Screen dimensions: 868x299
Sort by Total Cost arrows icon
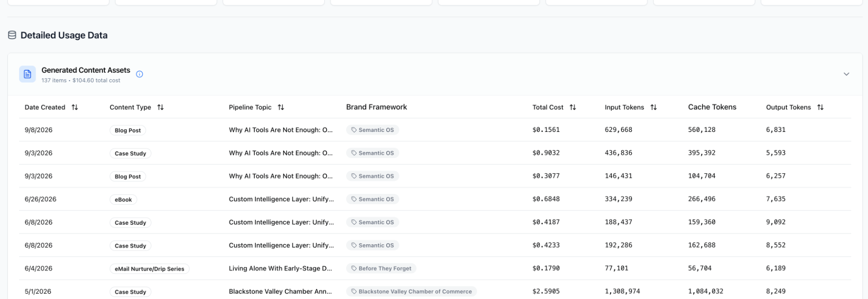tap(573, 107)
